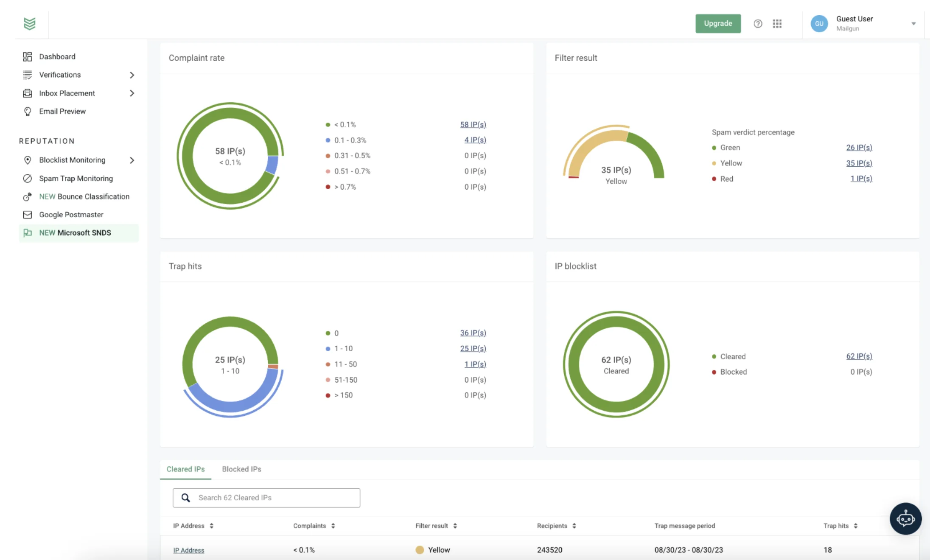The image size is (930, 560).
Task: Open 25 IP(s) trap hits link
Action: (473, 349)
